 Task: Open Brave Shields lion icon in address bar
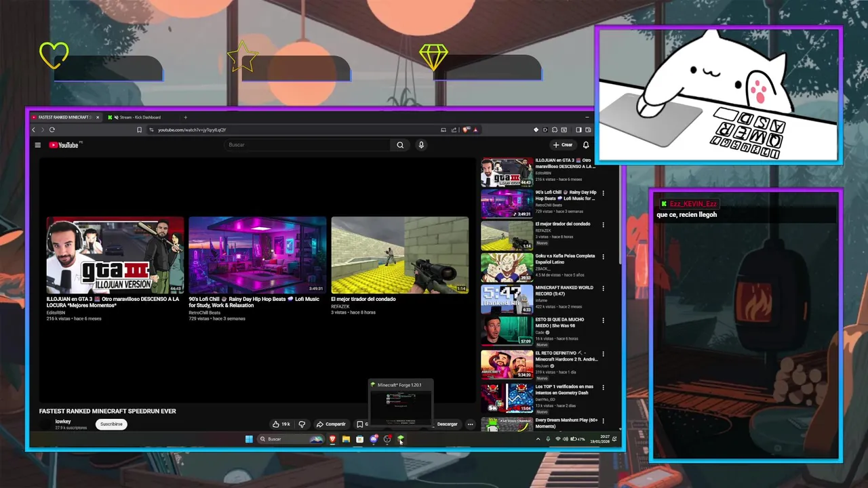(x=466, y=129)
